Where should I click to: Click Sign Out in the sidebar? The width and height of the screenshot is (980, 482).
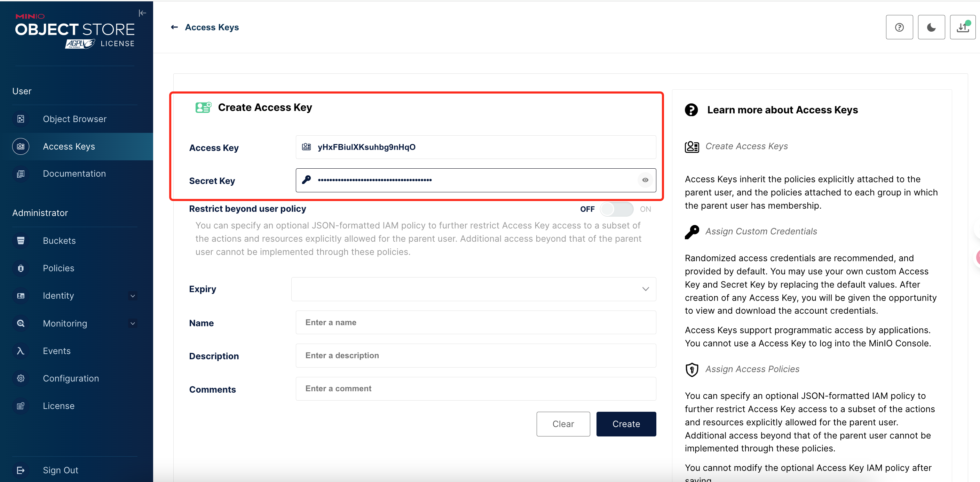(x=61, y=470)
